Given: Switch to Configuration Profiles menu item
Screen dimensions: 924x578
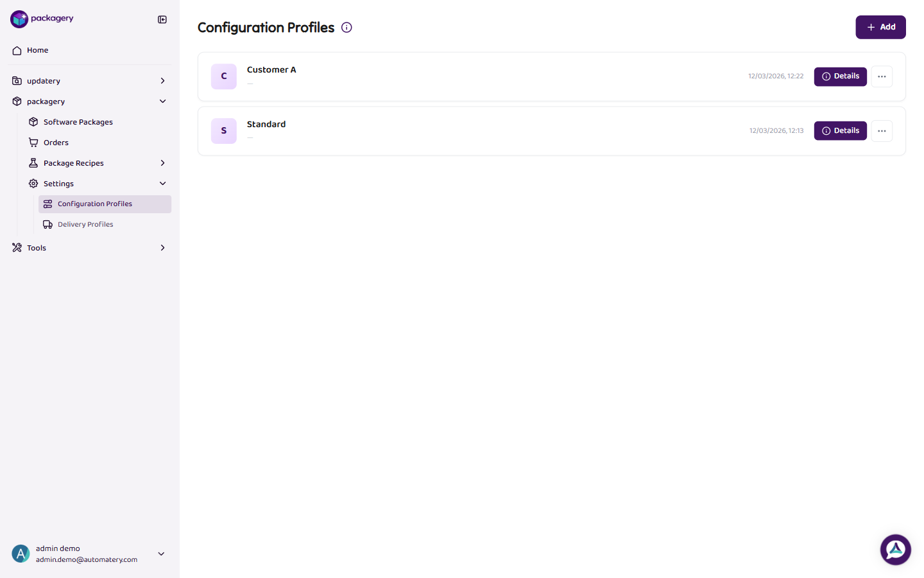Looking at the screenshot, I should coord(94,204).
